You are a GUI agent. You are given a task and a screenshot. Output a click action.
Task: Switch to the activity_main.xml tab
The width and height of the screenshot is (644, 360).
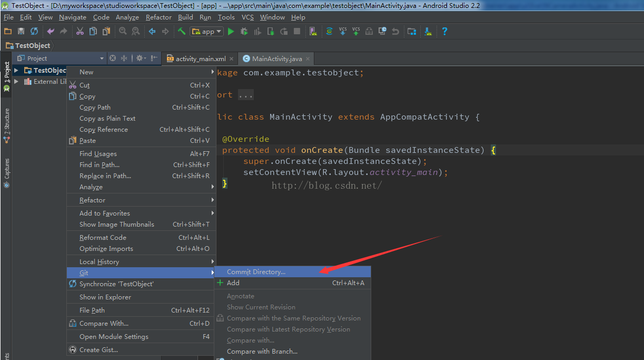pos(200,59)
